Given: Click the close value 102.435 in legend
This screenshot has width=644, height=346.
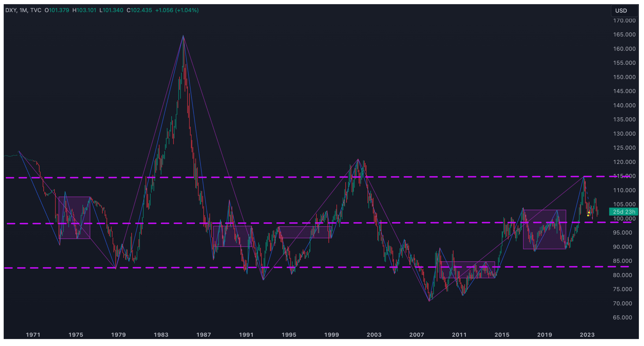Looking at the screenshot, I should point(141,10).
